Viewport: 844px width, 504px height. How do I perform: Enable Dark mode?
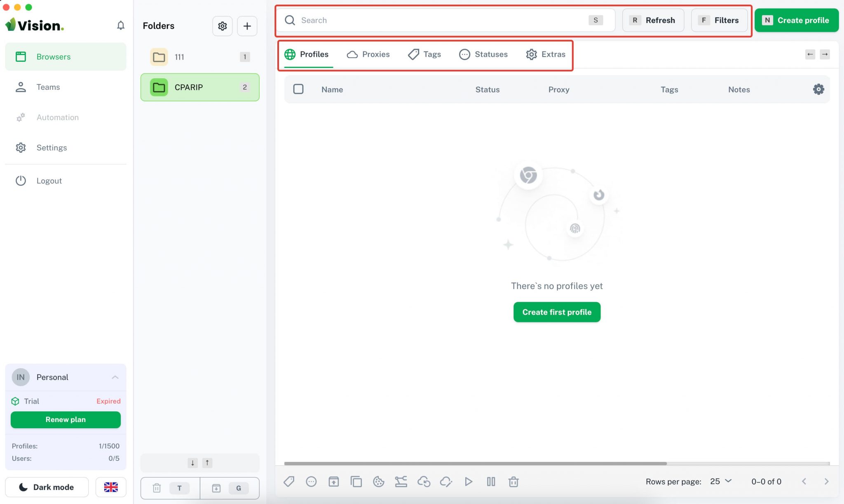coord(47,487)
